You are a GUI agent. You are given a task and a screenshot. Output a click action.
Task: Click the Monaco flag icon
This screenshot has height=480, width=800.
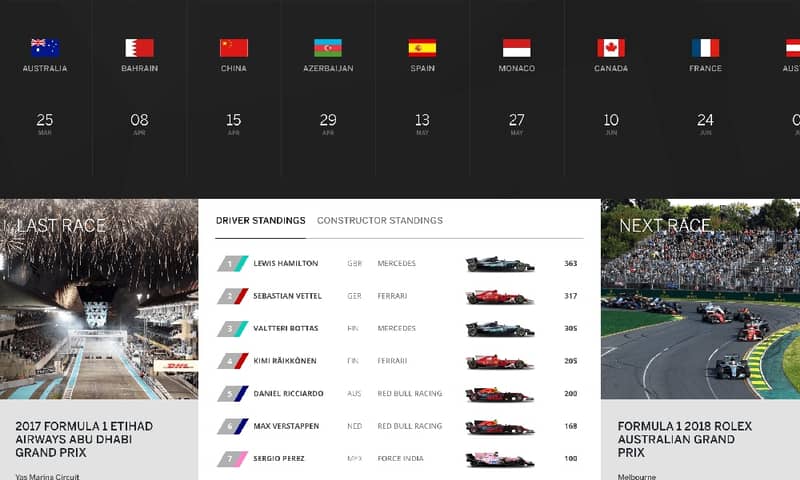pos(517,48)
